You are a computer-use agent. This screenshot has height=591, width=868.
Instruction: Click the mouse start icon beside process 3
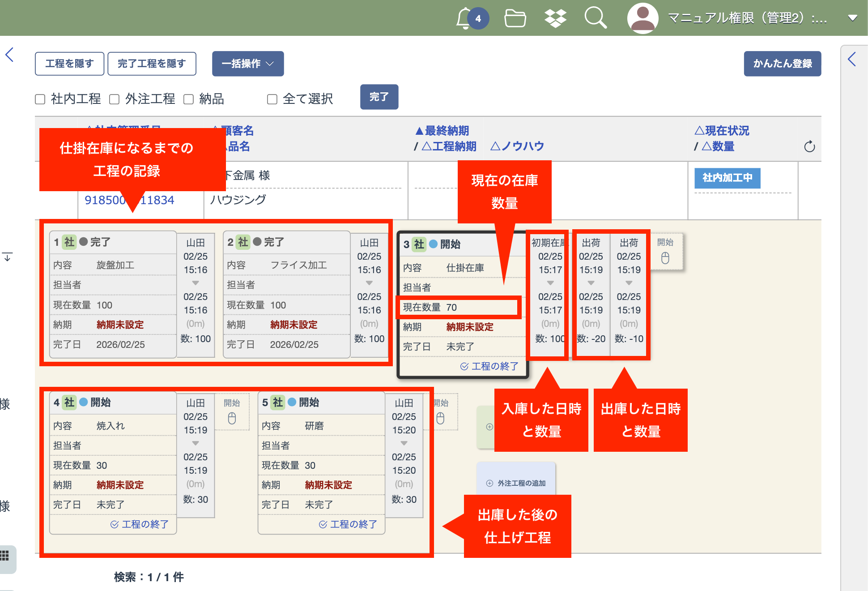pos(665,257)
